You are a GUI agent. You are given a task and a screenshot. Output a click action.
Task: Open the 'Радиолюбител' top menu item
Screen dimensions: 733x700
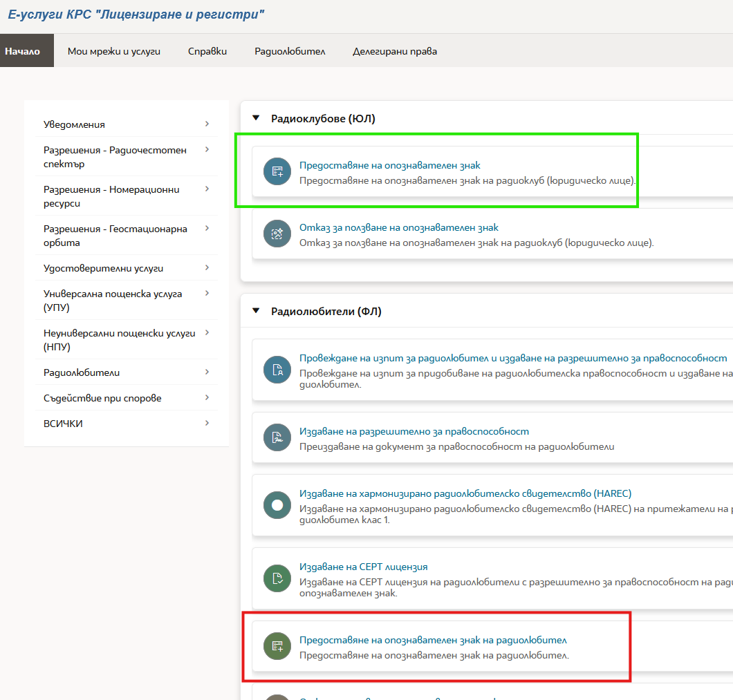point(289,51)
